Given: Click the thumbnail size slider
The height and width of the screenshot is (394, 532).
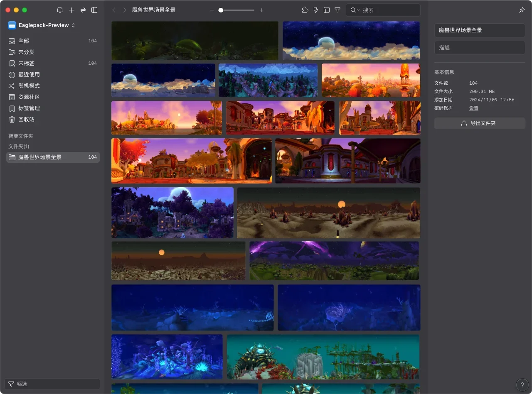Looking at the screenshot, I should (x=236, y=10).
